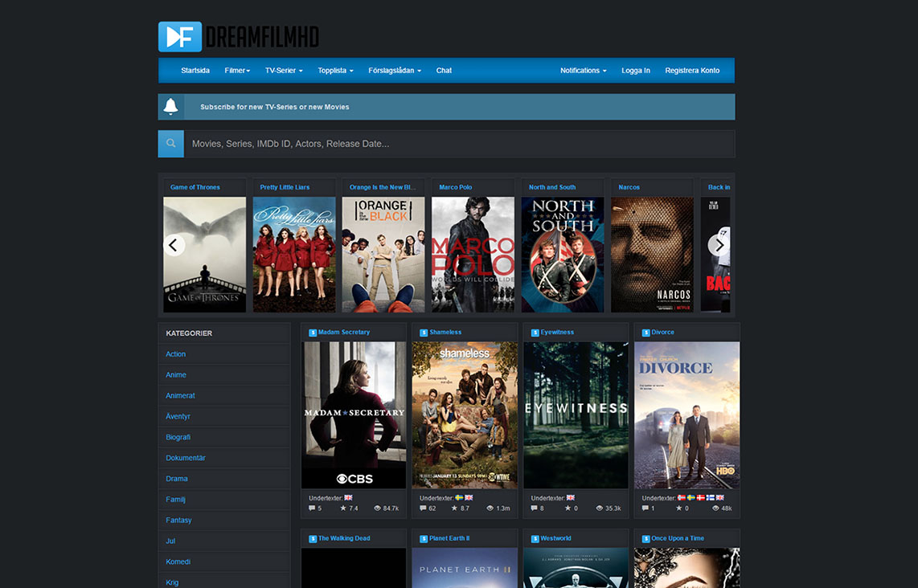918x588 pixels.
Task: Click the Planet Earth II title link
Action: [449, 538]
